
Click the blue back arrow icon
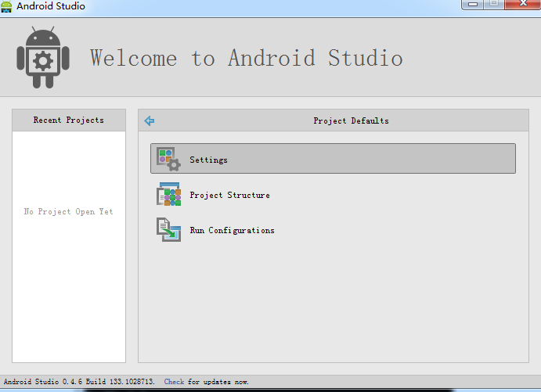pyautogui.click(x=150, y=120)
